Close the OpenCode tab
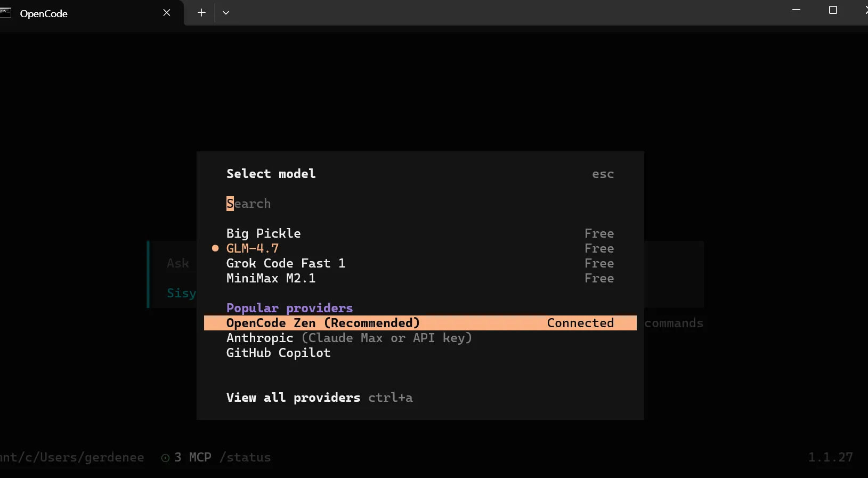 pyautogui.click(x=166, y=12)
